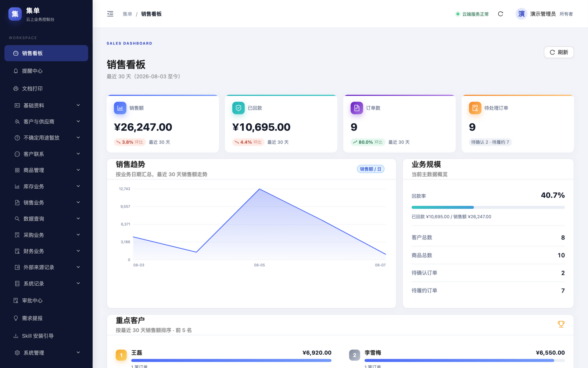Click the 已回款 green shield icon
Viewport: 588px width, 368px height.
(x=239, y=108)
